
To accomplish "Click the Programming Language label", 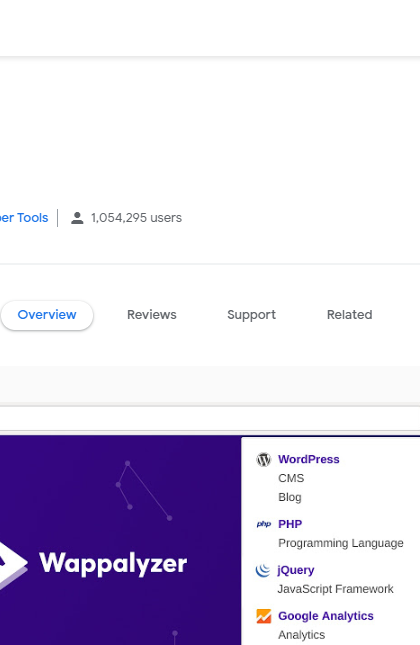I will pyautogui.click(x=341, y=543).
